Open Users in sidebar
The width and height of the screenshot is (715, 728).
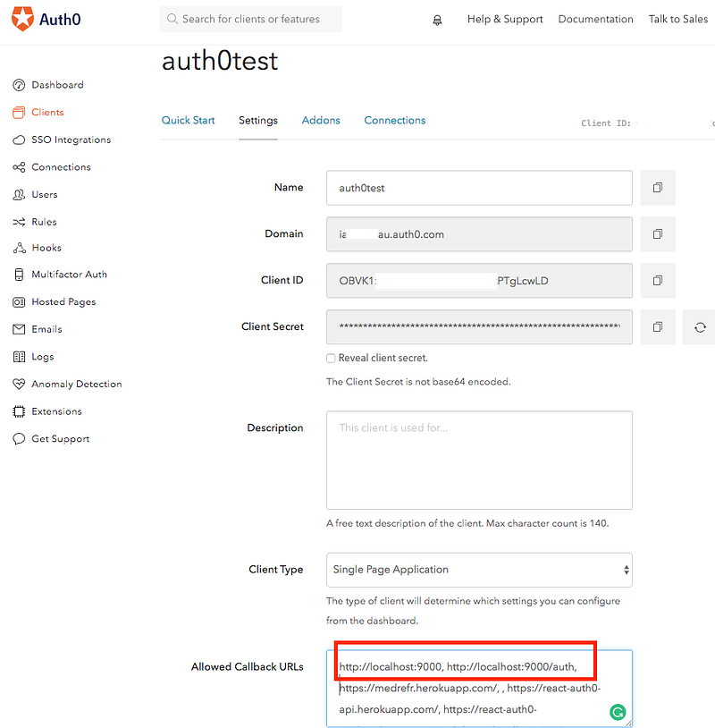pos(45,195)
